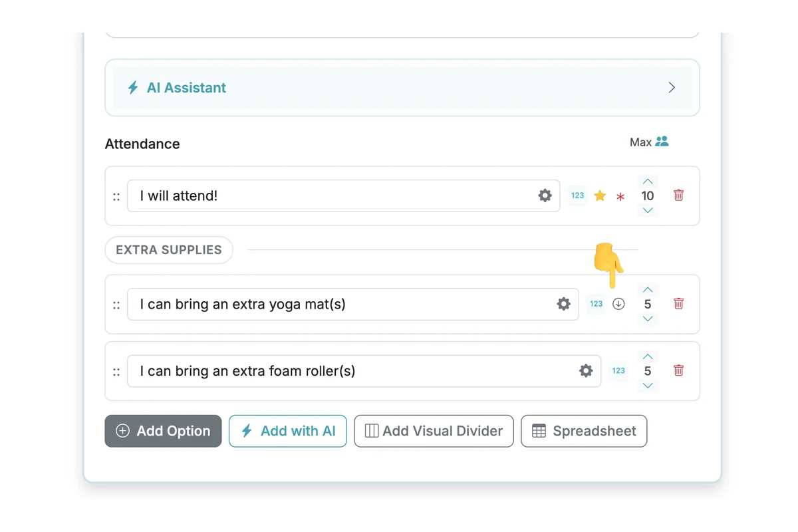798x532 pixels.
Task: Click the Add with AI button
Action: coord(288,431)
